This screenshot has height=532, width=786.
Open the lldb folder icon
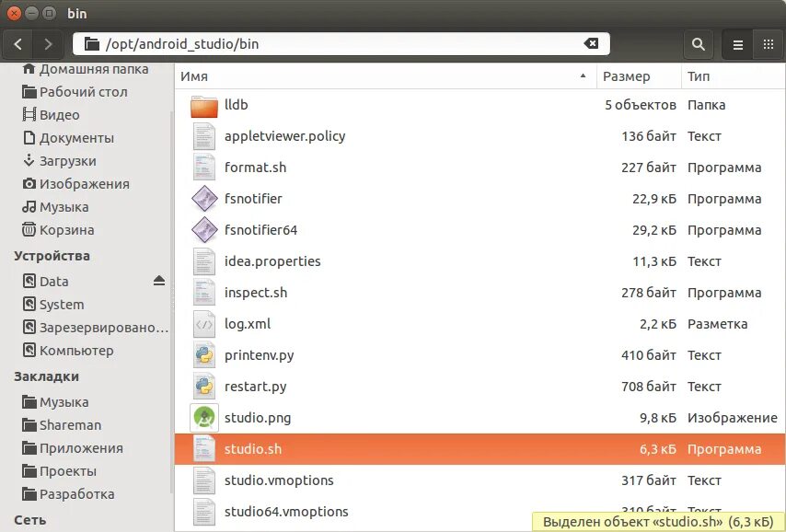(x=203, y=106)
